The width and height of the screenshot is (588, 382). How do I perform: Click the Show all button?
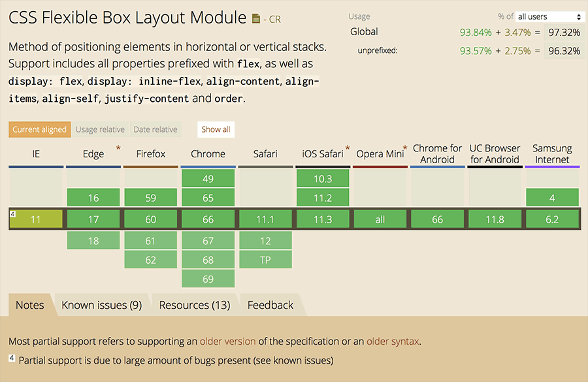click(216, 129)
